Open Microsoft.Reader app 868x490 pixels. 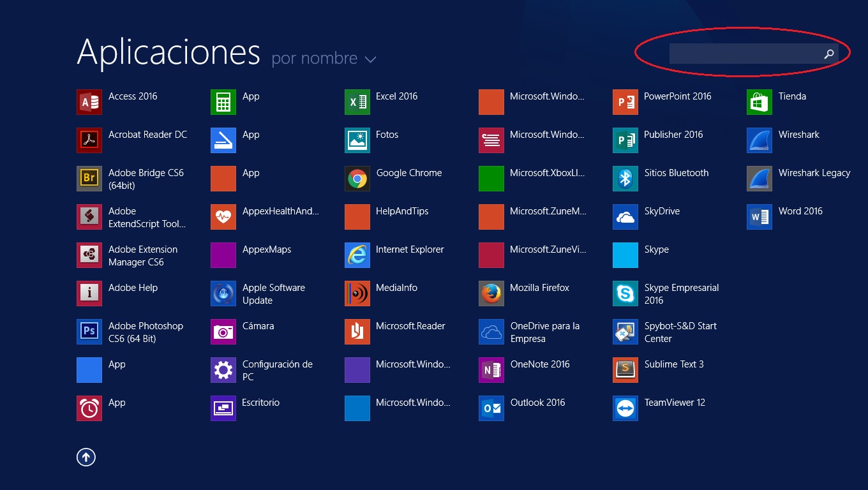click(357, 332)
